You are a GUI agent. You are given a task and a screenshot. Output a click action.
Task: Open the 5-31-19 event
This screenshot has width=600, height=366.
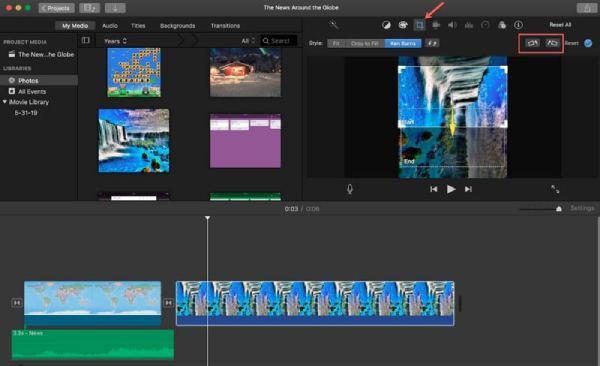pos(26,113)
